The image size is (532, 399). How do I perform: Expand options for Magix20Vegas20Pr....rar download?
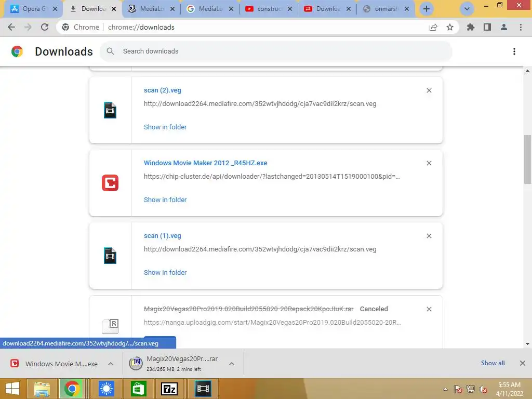pyautogui.click(x=231, y=364)
